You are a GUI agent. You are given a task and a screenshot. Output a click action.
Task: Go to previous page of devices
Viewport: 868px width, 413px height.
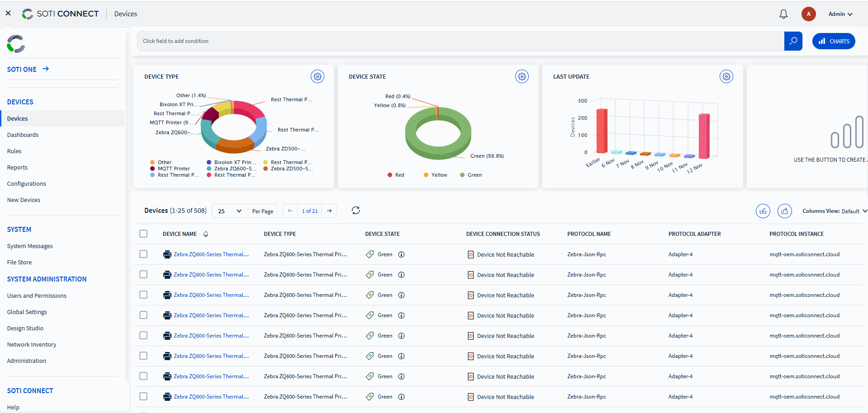point(290,211)
